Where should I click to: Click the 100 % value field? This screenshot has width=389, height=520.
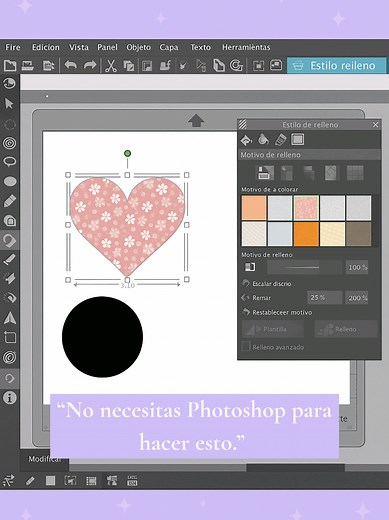click(x=357, y=267)
